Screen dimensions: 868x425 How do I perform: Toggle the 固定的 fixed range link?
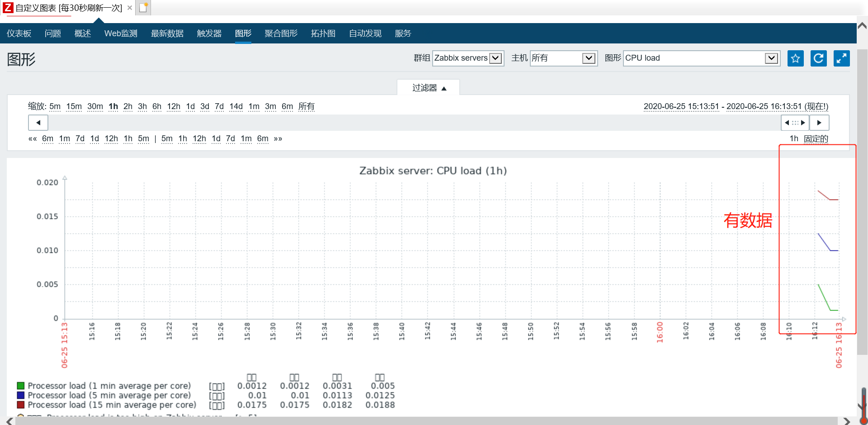click(x=816, y=138)
